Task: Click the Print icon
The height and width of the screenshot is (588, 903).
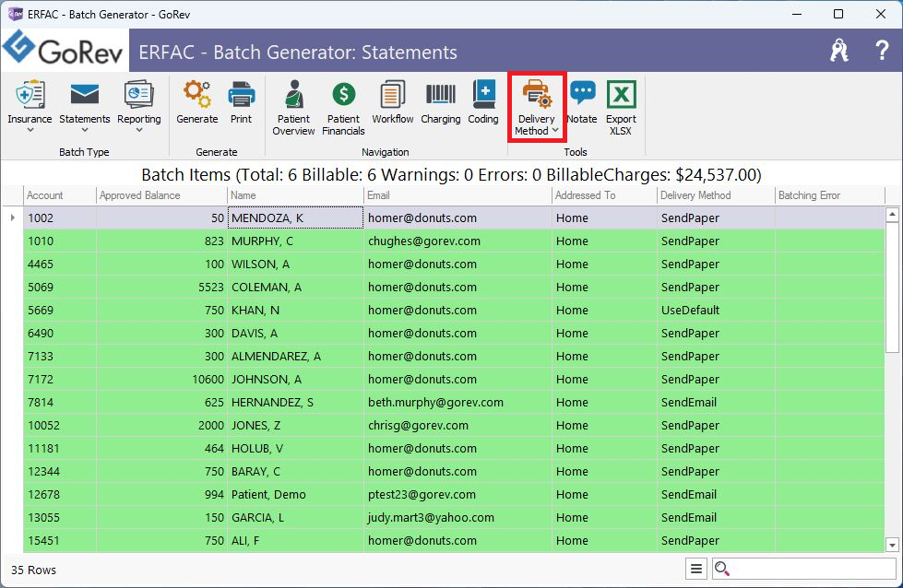Action: (x=242, y=94)
